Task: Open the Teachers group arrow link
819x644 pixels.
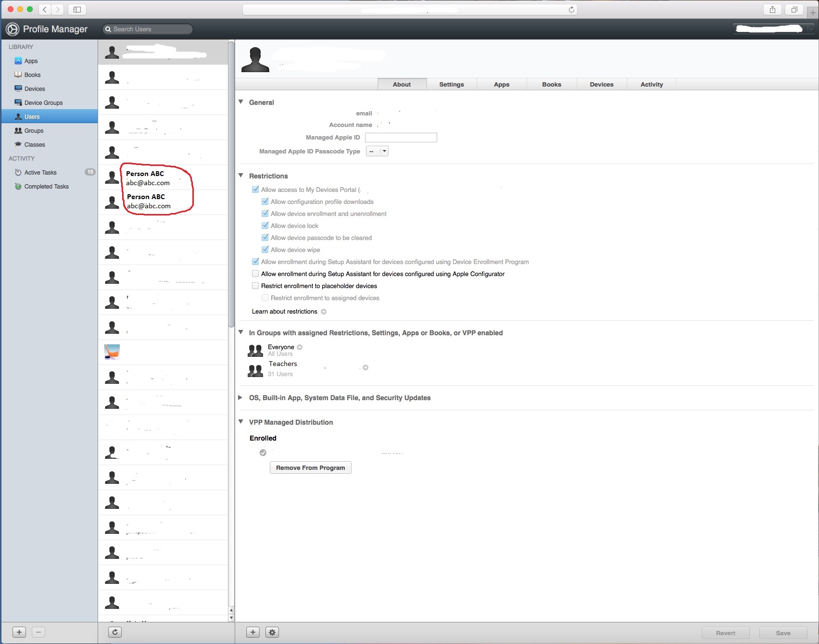Action: (x=365, y=367)
